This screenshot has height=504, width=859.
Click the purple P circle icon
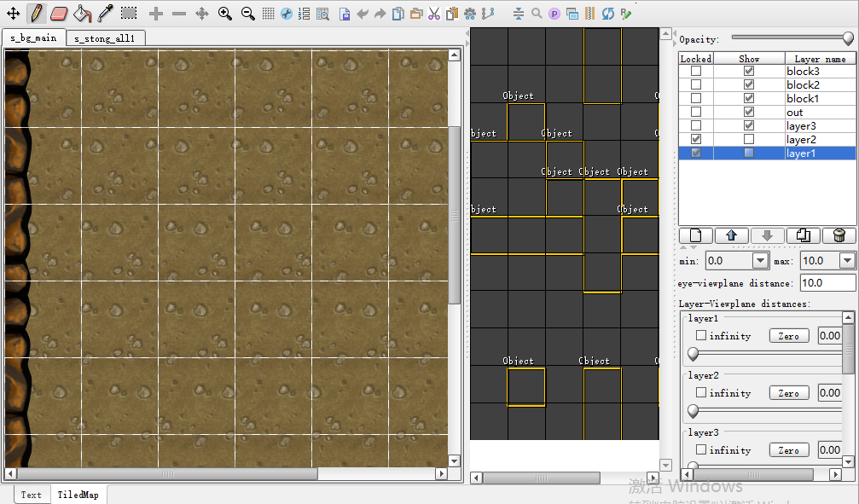[x=554, y=14]
